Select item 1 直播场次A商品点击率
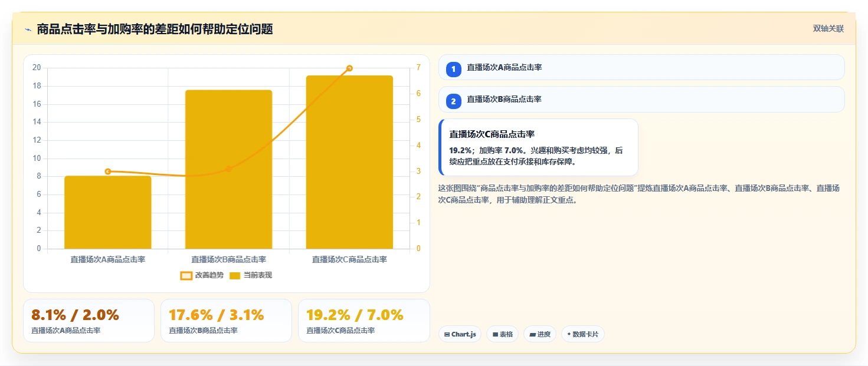Image resolution: width=868 pixels, height=366 pixels. [x=641, y=67]
